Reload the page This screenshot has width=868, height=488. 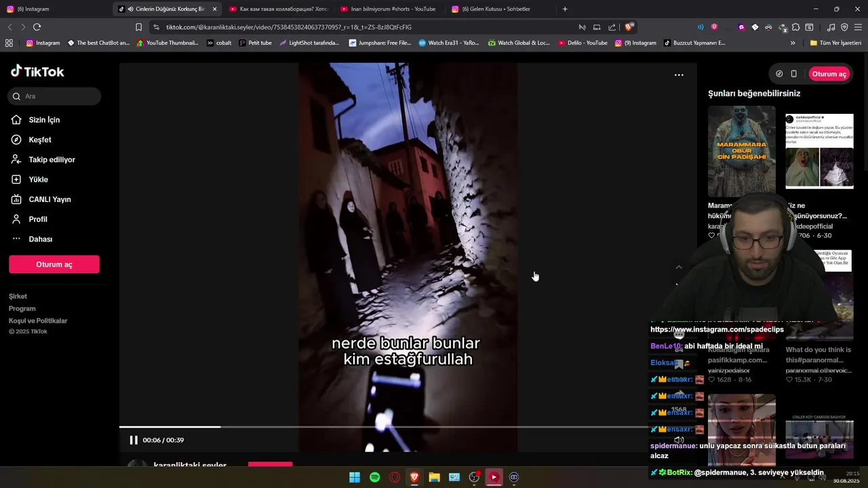pos(37,27)
